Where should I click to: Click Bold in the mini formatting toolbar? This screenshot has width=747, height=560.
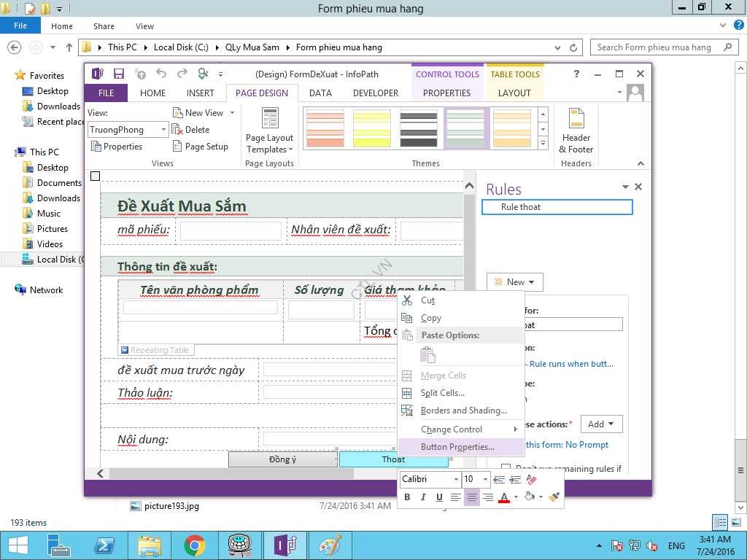click(407, 497)
